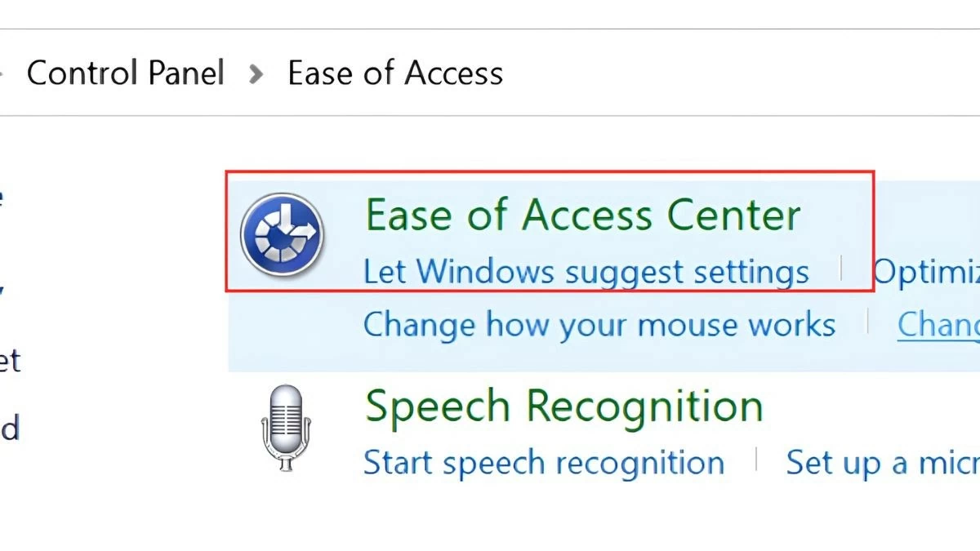Open the Set up a microphone link
Screen dimensions: 980x551
coord(882,463)
